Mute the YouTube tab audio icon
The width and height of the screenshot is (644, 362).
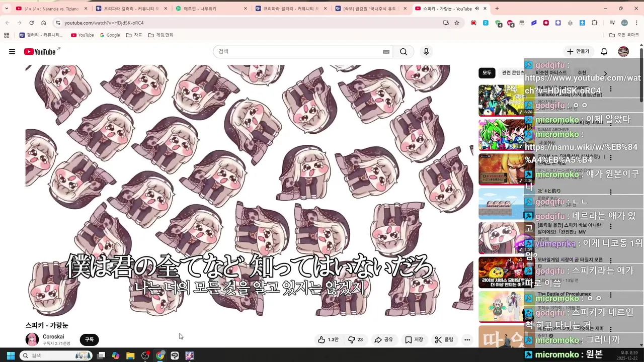(477, 9)
